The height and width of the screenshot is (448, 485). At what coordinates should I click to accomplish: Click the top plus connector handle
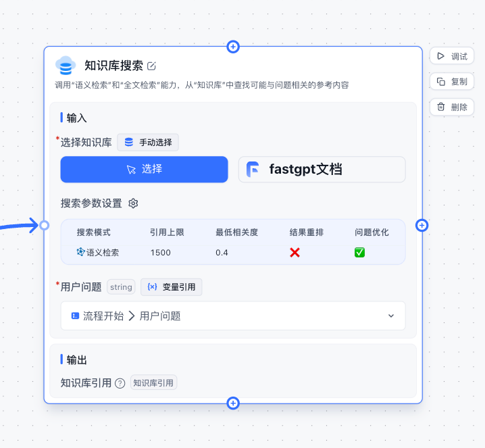(x=233, y=47)
